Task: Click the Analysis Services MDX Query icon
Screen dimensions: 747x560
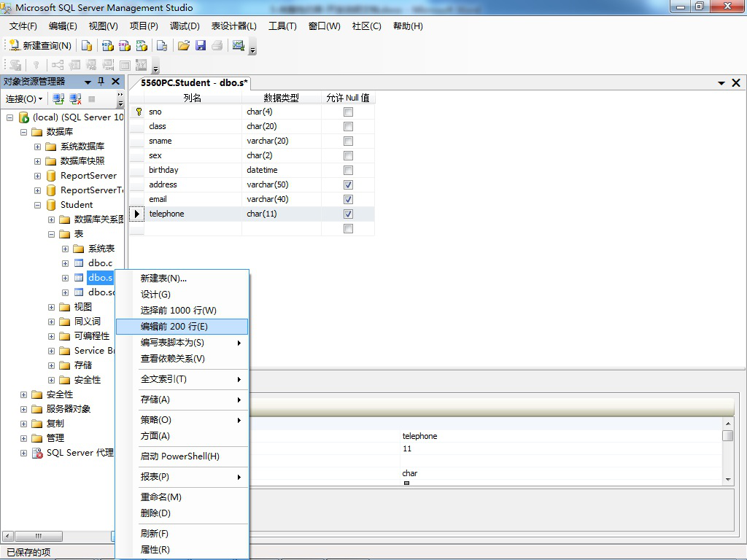Action: pos(108,45)
